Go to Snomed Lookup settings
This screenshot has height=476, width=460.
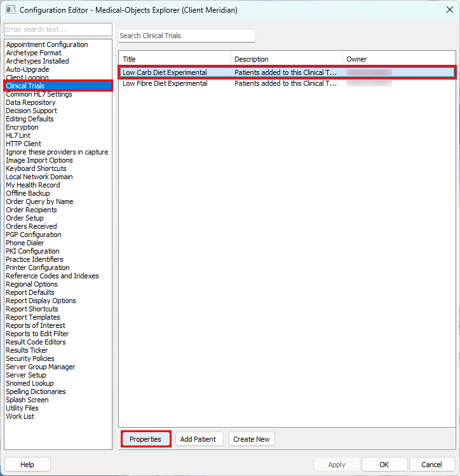click(x=30, y=383)
